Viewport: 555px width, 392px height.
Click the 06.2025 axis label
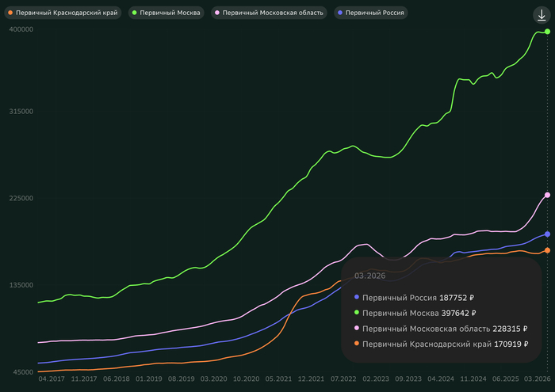(x=506, y=379)
